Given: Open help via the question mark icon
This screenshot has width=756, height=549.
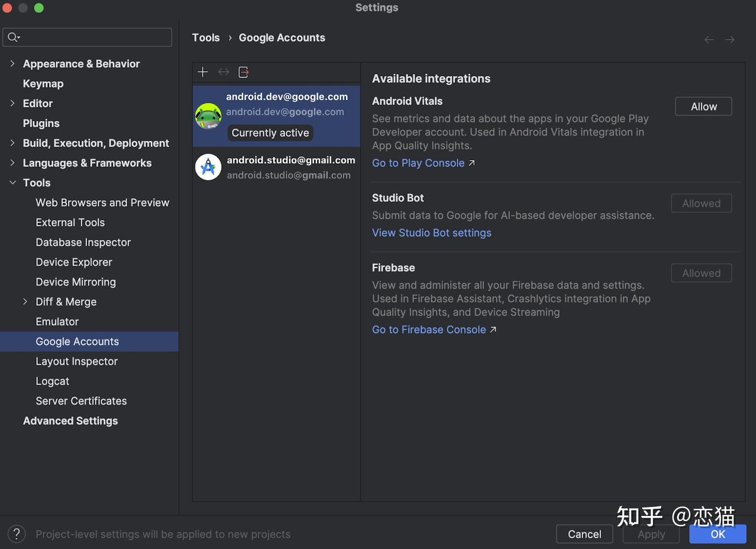Looking at the screenshot, I should coord(16,533).
